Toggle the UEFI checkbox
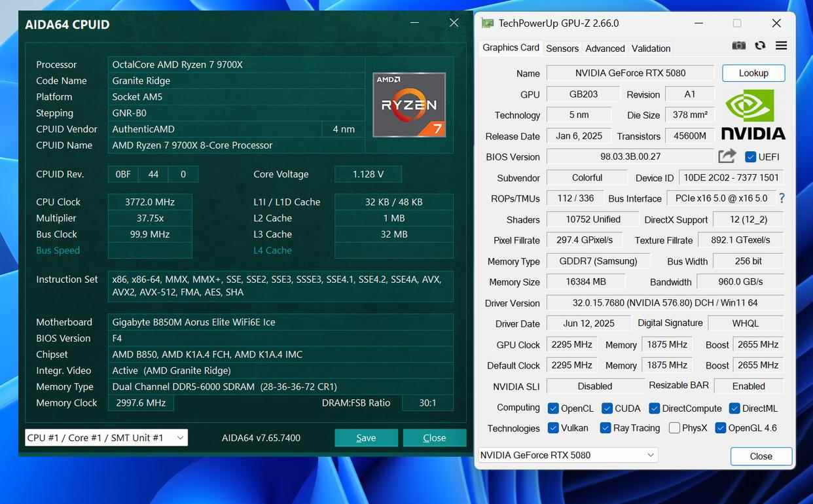The width and height of the screenshot is (813, 504). [x=751, y=157]
